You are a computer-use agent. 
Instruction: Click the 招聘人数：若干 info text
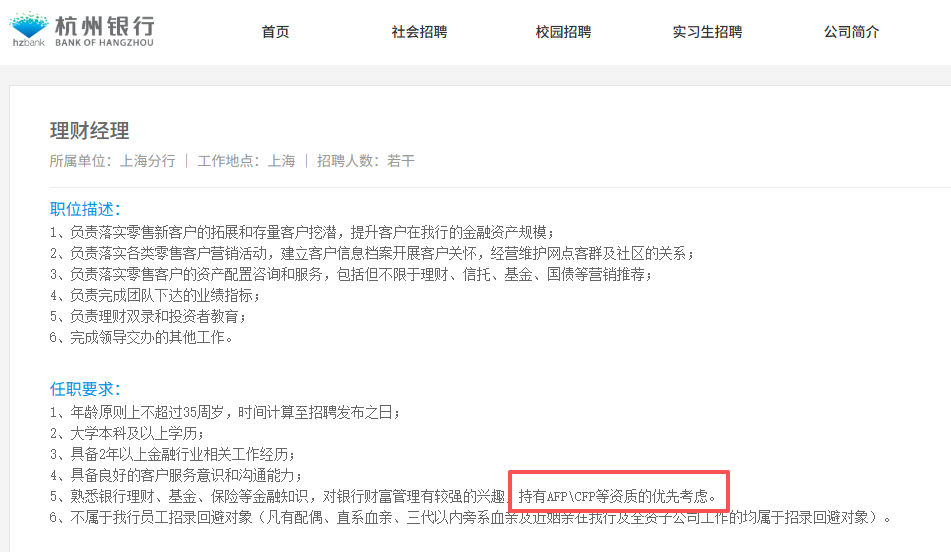click(366, 161)
